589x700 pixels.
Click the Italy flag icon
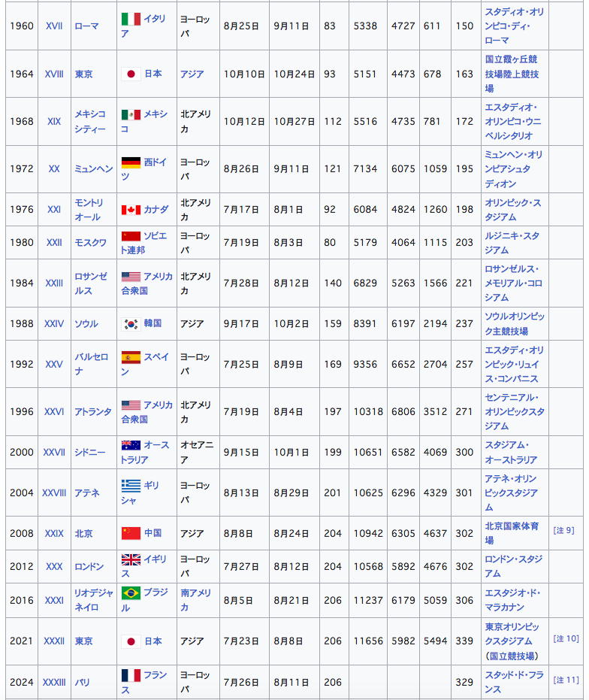131,19
